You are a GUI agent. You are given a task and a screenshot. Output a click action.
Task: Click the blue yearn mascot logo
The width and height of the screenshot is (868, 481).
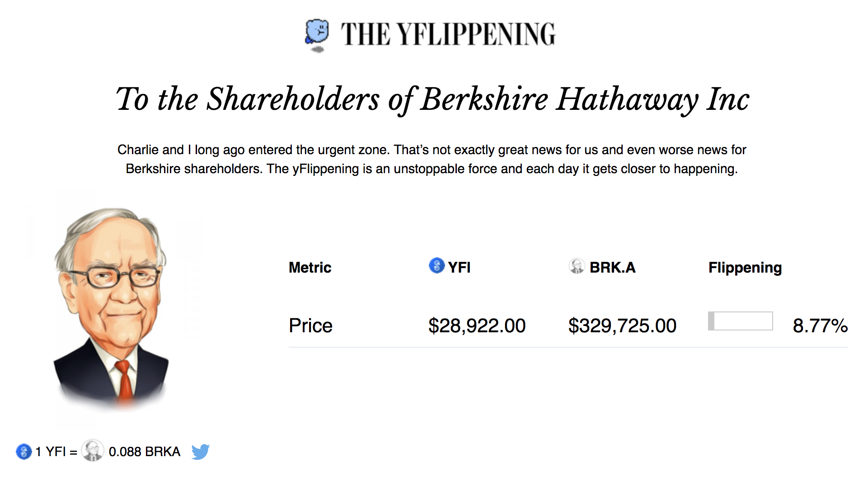(x=317, y=35)
